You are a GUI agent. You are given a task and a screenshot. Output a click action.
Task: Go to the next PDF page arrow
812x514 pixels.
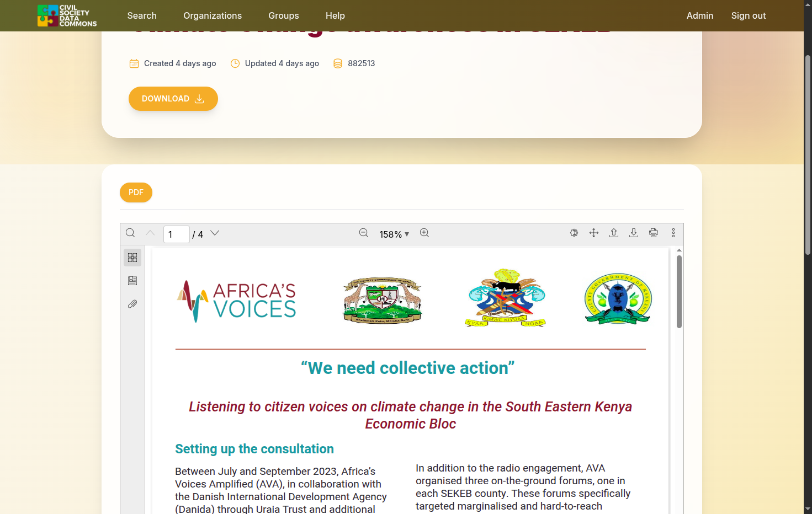(215, 233)
